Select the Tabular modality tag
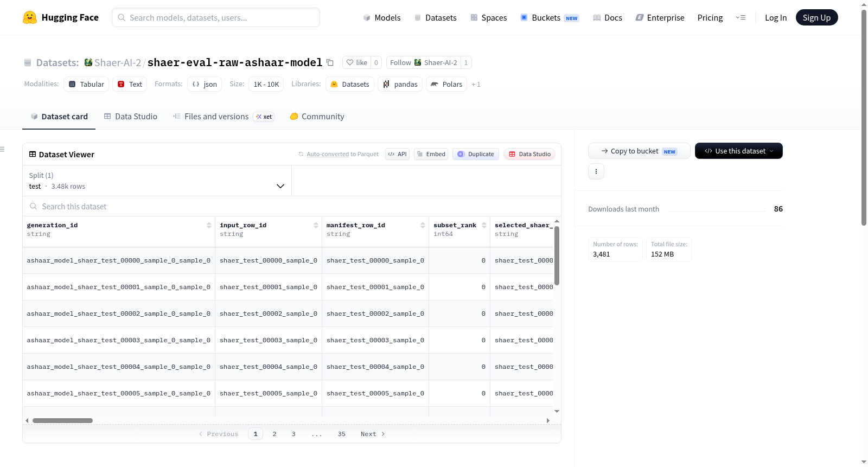Viewport: 868px width, 467px height. coord(86,84)
